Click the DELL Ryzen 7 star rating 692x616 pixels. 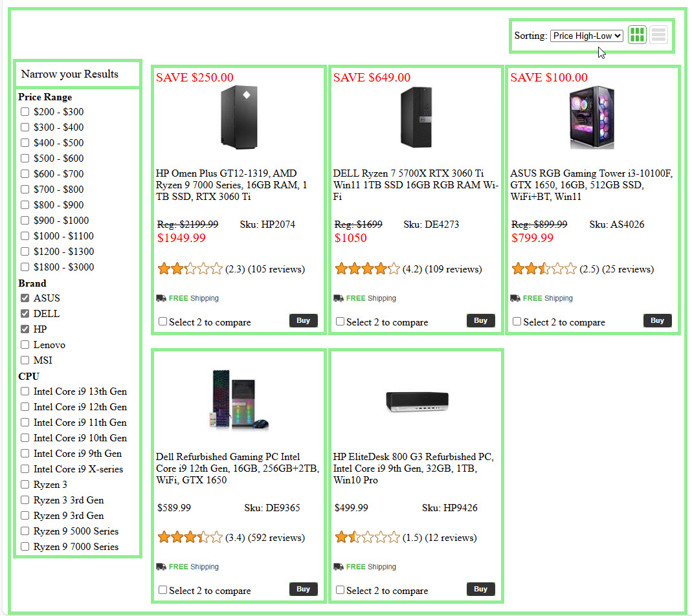point(367,269)
